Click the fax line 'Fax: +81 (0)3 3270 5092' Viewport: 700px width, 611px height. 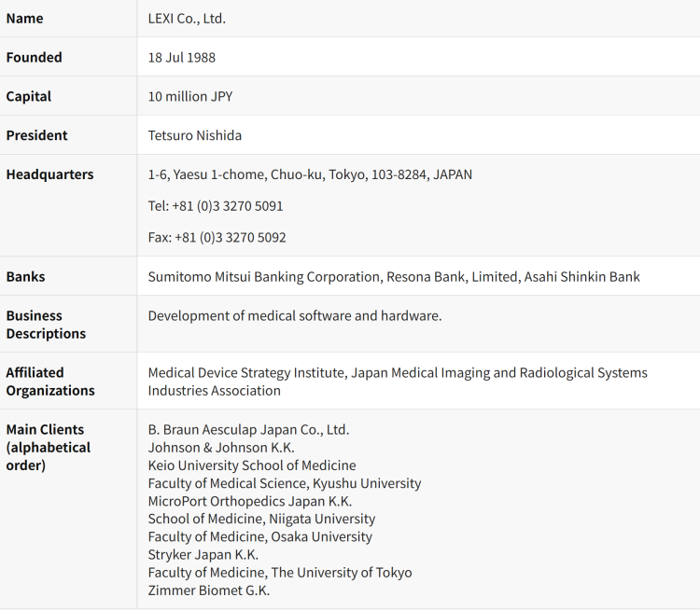click(217, 237)
